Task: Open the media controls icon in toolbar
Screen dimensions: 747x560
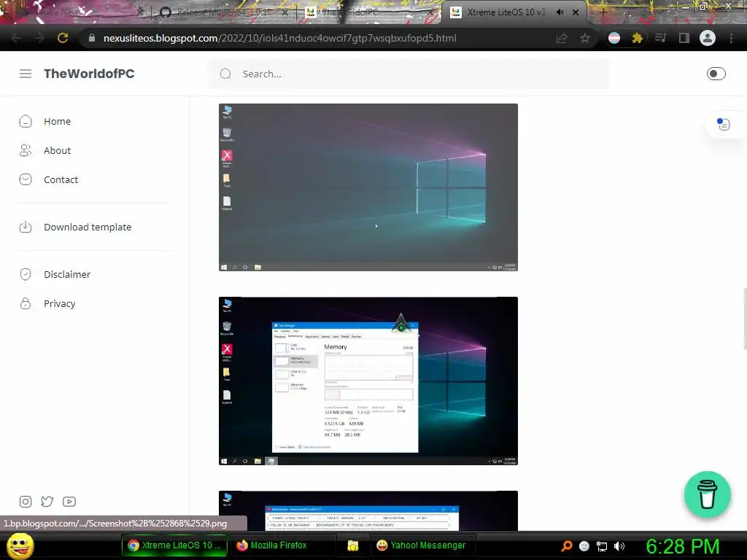Action: coord(661,38)
